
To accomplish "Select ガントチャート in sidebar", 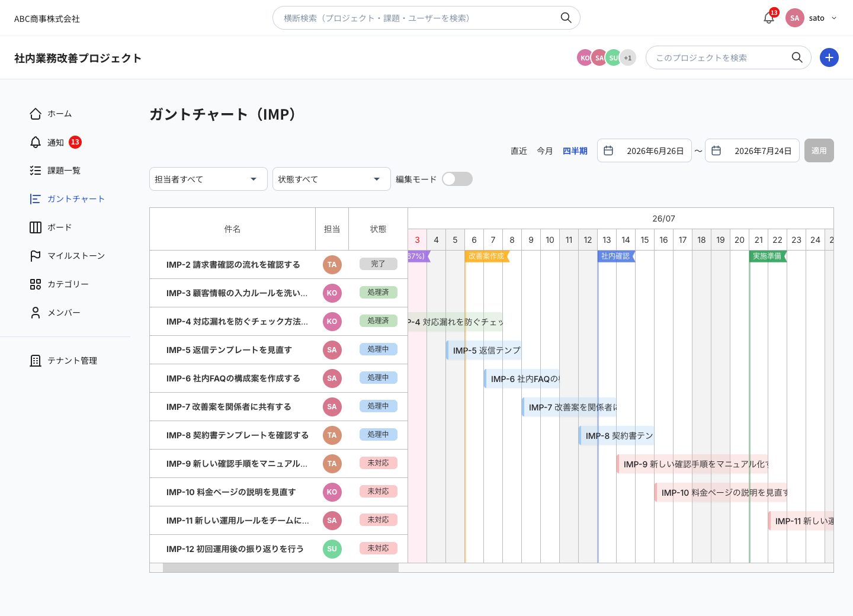I will coord(76,199).
